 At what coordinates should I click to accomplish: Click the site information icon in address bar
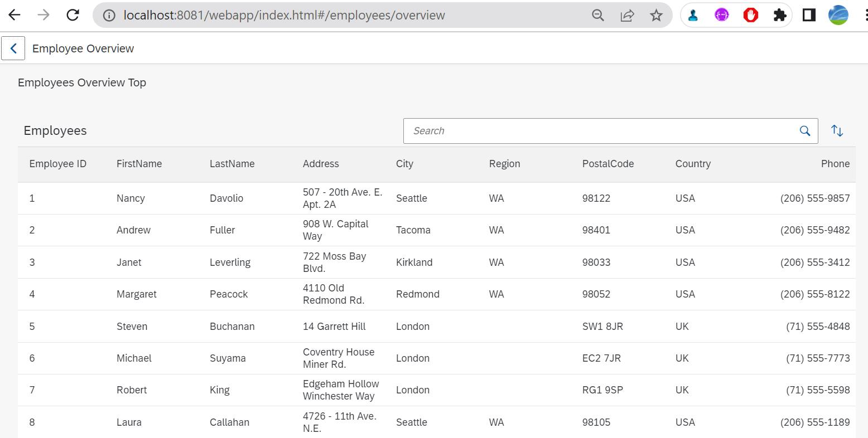pos(109,15)
